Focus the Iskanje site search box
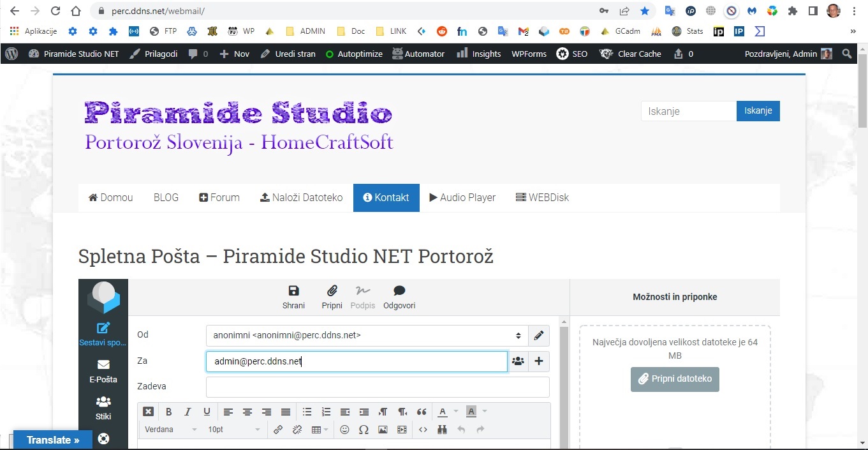Image resolution: width=868 pixels, height=450 pixels. coord(689,111)
